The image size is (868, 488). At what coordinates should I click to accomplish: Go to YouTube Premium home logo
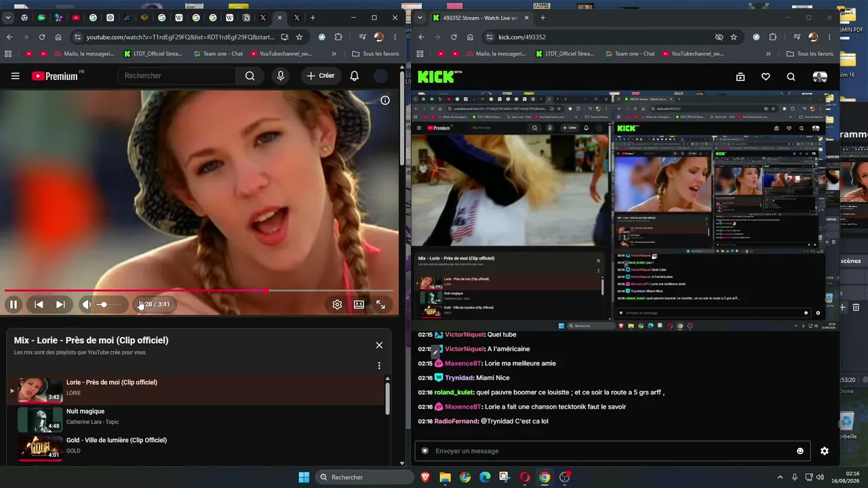[55, 76]
